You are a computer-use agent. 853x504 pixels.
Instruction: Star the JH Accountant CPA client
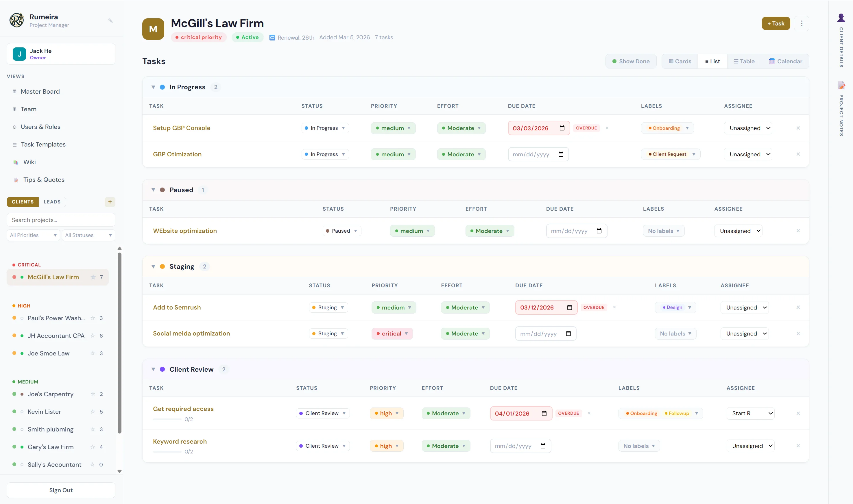point(93,336)
